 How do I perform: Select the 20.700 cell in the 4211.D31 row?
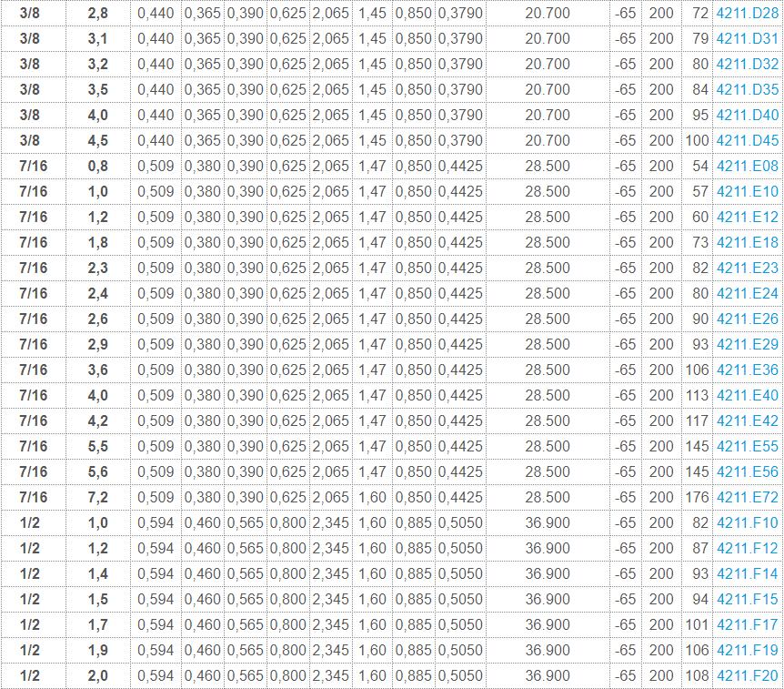pos(548,39)
